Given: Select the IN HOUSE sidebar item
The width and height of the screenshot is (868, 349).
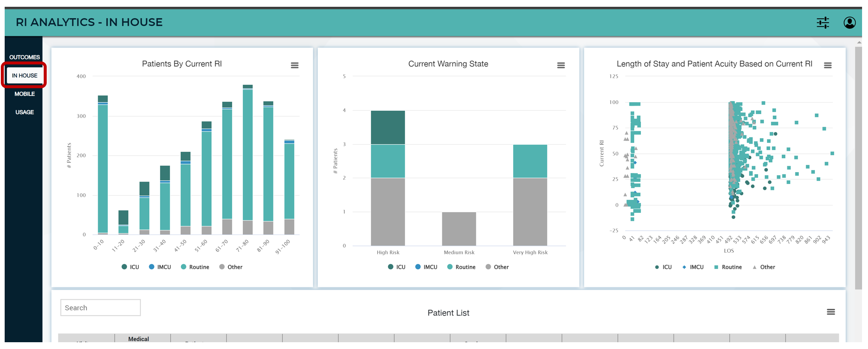Looking at the screenshot, I should pos(25,75).
